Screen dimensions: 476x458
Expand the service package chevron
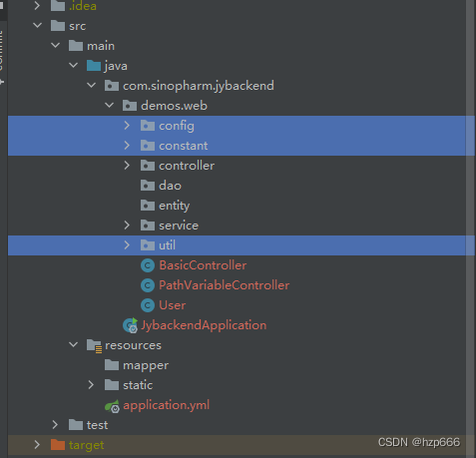point(127,226)
